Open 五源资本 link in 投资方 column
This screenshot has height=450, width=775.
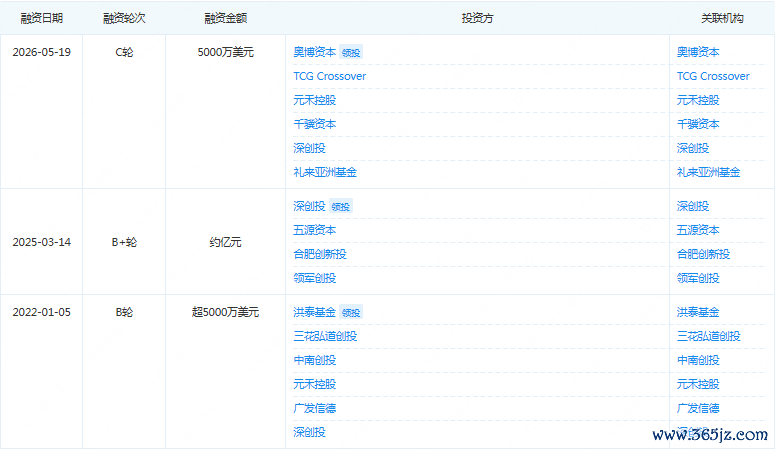click(x=314, y=230)
